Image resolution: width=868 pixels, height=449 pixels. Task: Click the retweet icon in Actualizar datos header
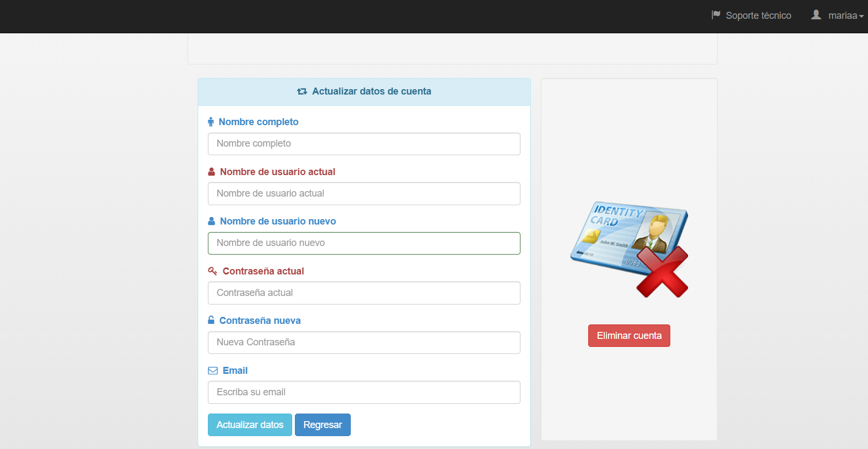coord(302,92)
